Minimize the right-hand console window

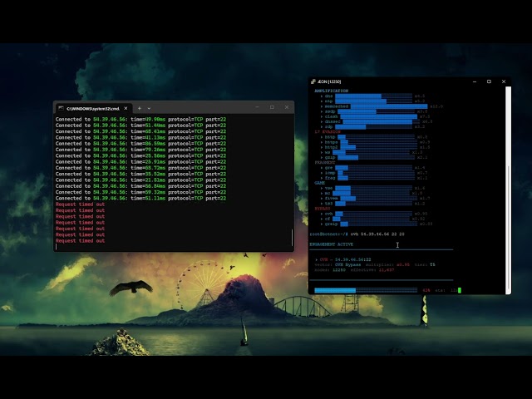[x=475, y=81]
